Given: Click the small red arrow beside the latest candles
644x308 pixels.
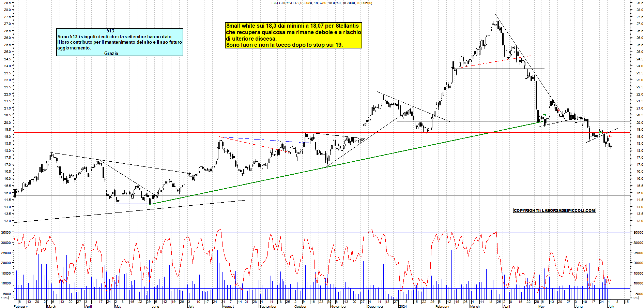Looking at the screenshot, I should [x=610, y=136].
